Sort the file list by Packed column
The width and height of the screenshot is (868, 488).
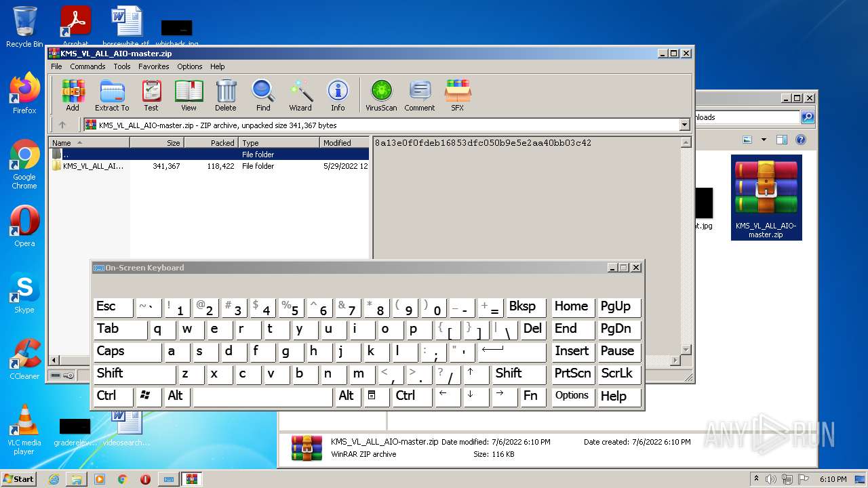(211, 142)
